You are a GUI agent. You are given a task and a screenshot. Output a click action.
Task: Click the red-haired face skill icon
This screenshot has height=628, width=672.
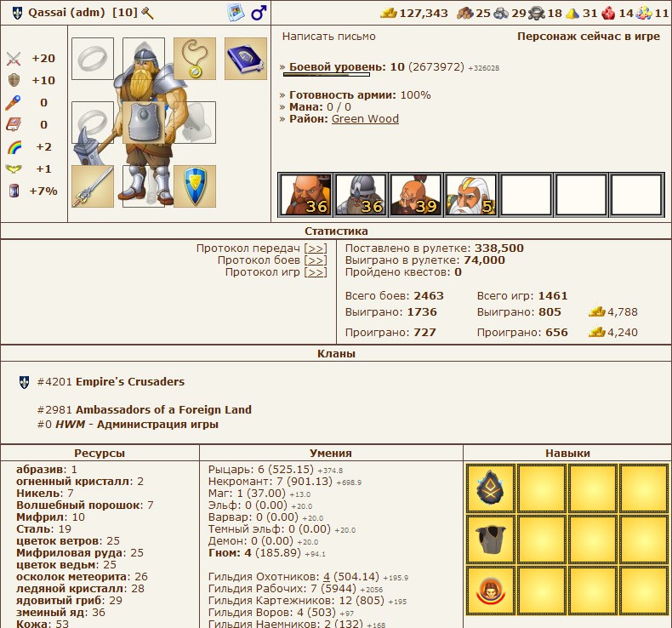[491, 591]
